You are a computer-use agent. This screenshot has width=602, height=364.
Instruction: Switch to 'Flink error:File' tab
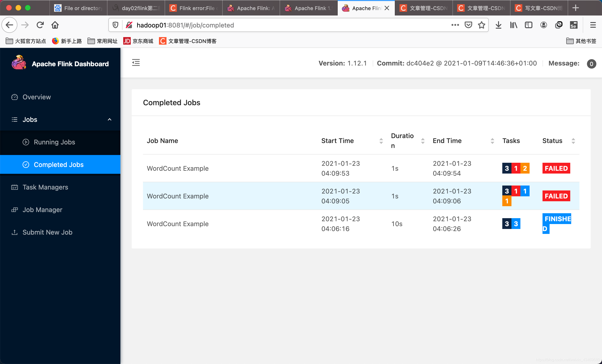[x=194, y=8]
